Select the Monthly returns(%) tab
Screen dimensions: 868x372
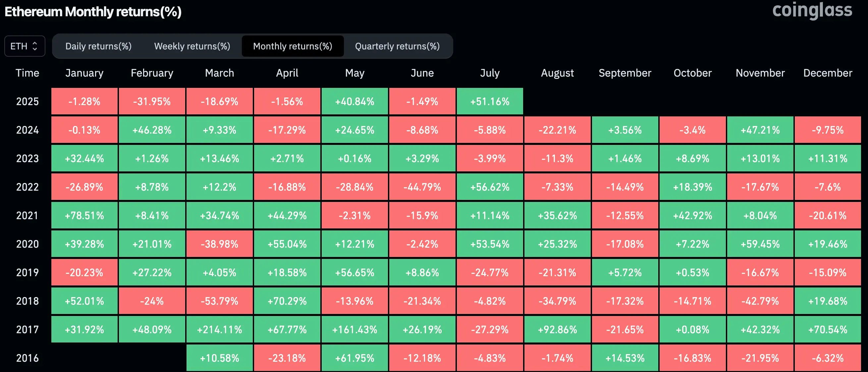(293, 46)
